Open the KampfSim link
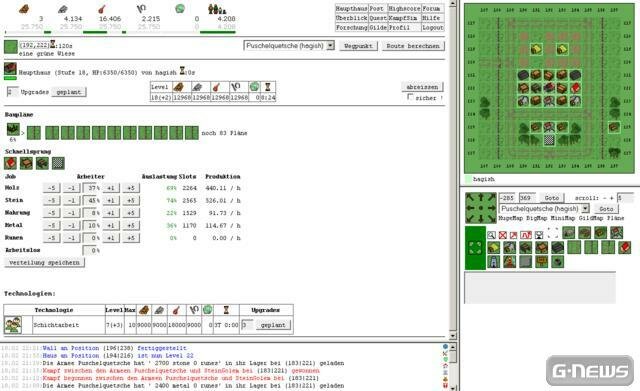 pos(403,18)
